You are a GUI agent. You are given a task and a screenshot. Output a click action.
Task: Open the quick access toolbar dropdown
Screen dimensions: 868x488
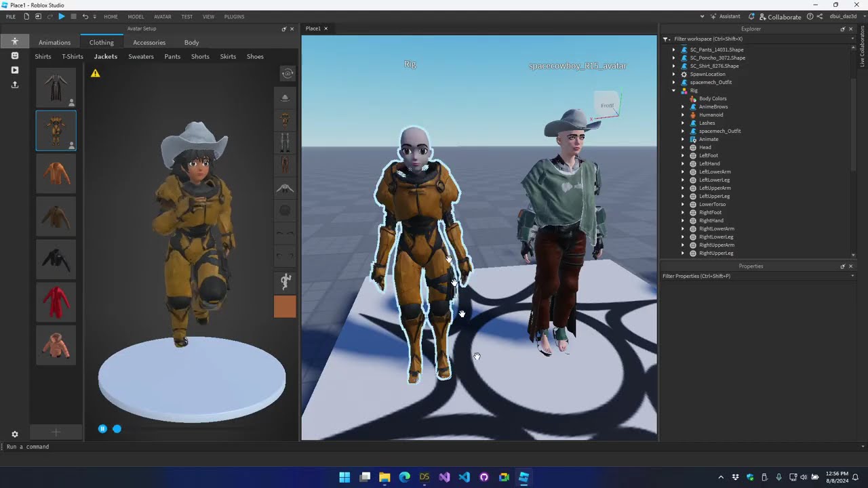[95, 16]
